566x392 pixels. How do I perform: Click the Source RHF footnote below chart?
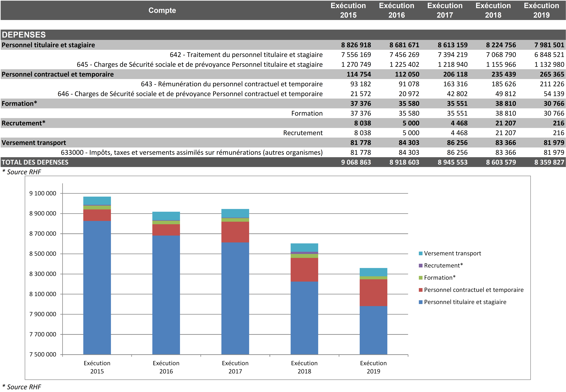(x=22, y=387)
